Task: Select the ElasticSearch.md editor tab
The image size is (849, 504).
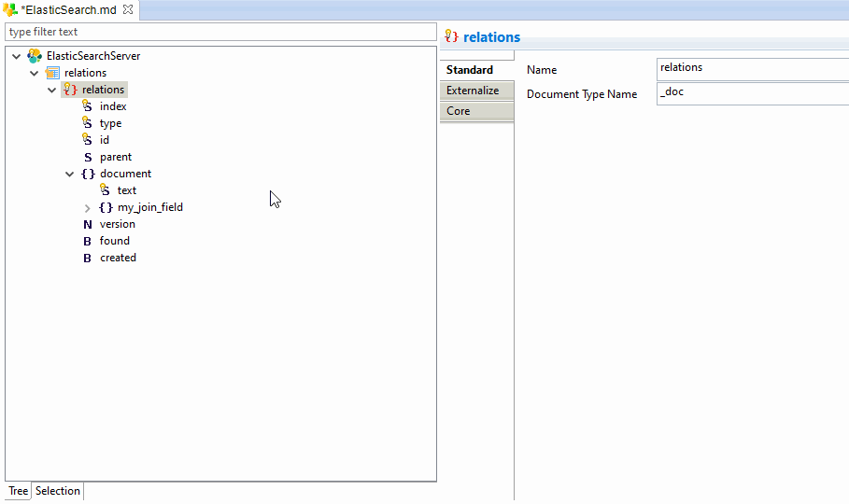Action: (x=69, y=9)
